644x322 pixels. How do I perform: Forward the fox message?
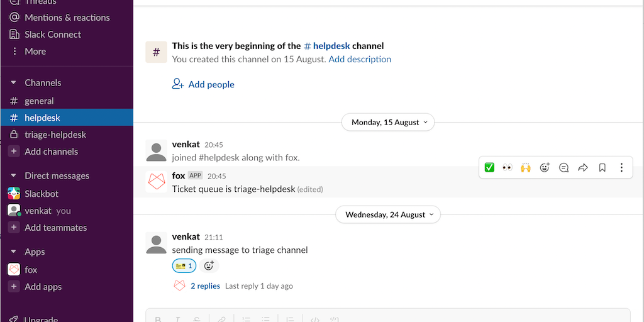pyautogui.click(x=583, y=167)
